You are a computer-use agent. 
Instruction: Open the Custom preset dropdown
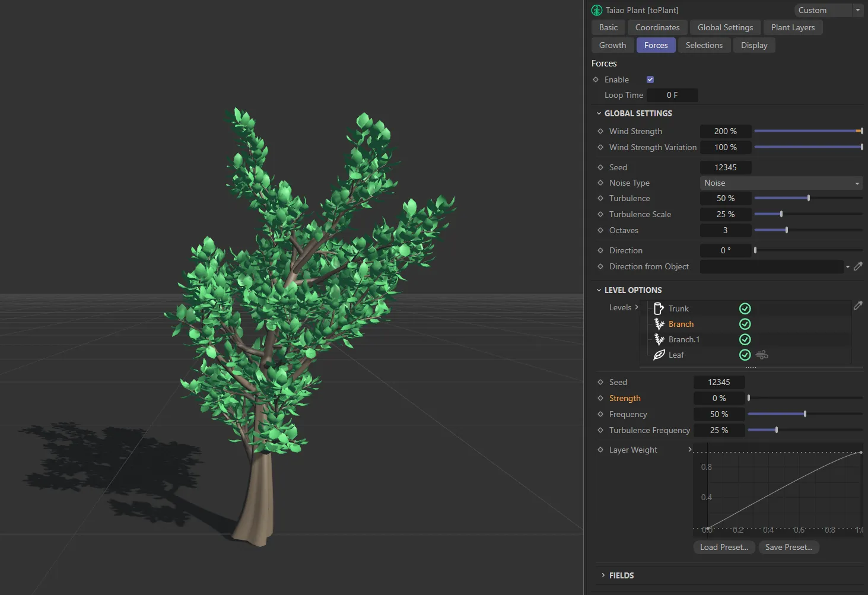[x=857, y=10]
